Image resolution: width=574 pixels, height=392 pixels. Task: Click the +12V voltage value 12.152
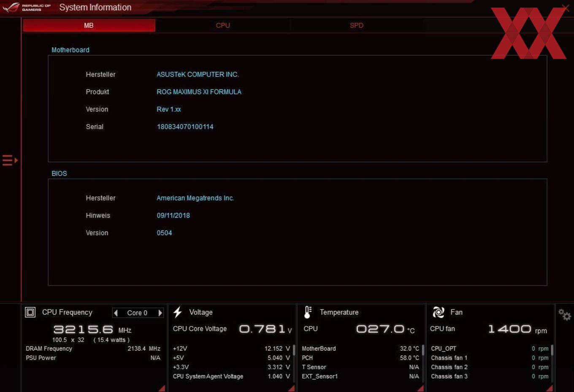click(277, 349)
